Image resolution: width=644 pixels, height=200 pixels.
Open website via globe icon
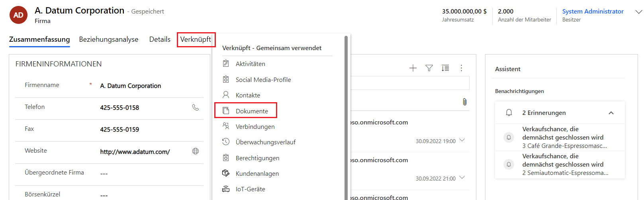pyautogui.click(x=196, y=151)
